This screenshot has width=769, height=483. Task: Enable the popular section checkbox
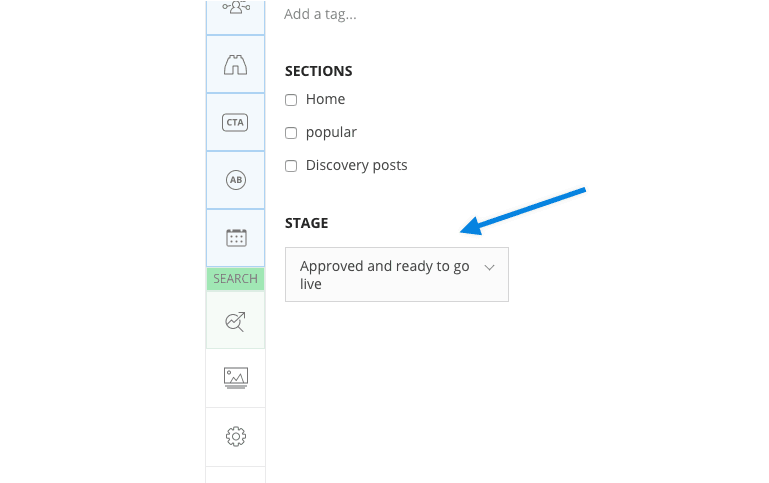click(x=291, y=133)
